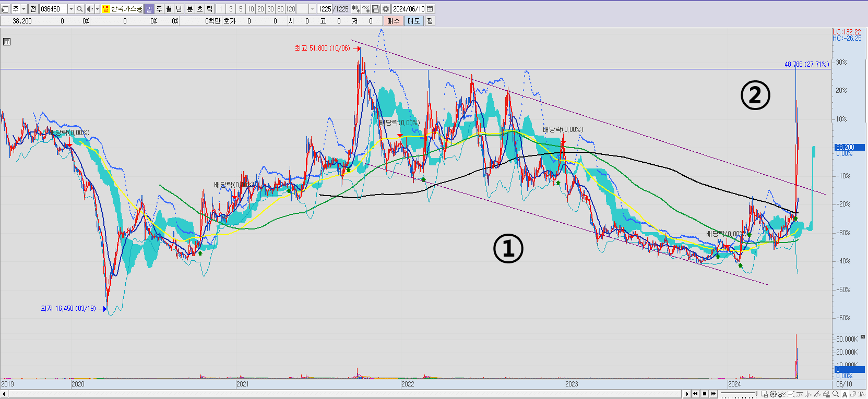The height and width of the screenshot is (399, 868).
Task: Click the date field 2024/06/10
Action: (409, 9)
